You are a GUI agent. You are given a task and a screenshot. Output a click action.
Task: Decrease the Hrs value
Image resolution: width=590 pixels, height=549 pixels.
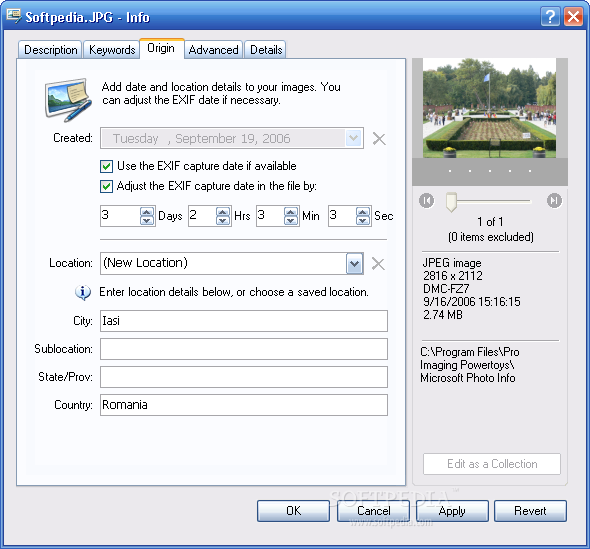[223, 220]
